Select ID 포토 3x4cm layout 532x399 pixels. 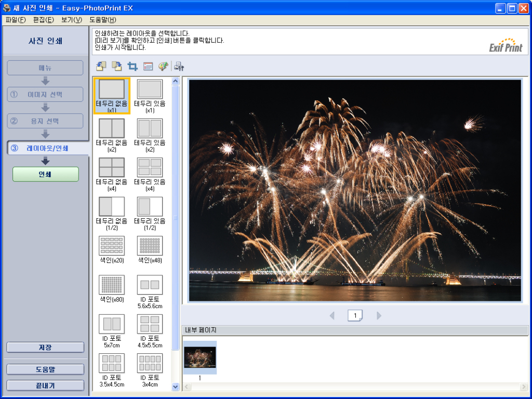coord(150,370)
